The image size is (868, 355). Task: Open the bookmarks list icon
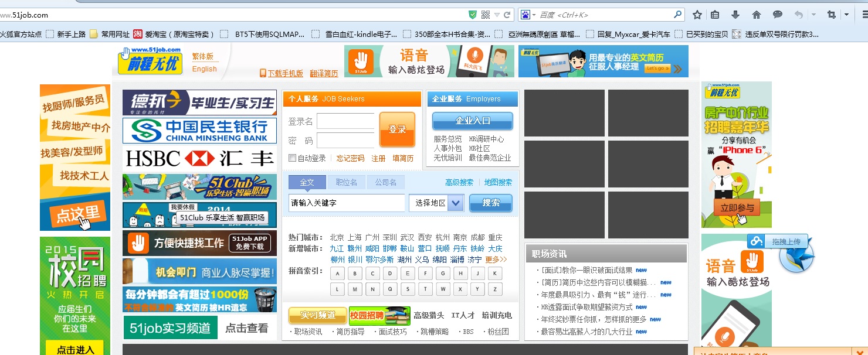pyautogui.click(x=715, y=15)
